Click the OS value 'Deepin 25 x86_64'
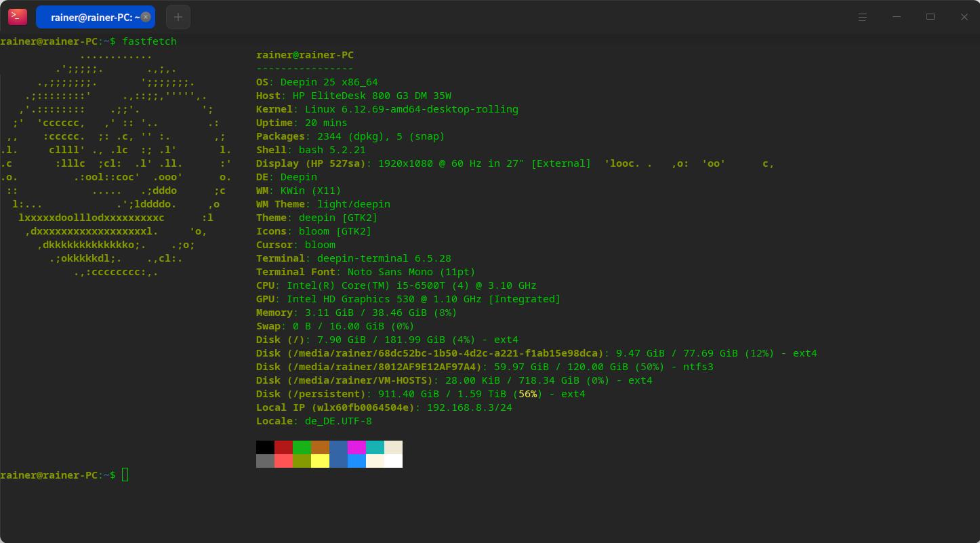Image resolution: width=980 pixels, height=543 pixels. (329, 82)
